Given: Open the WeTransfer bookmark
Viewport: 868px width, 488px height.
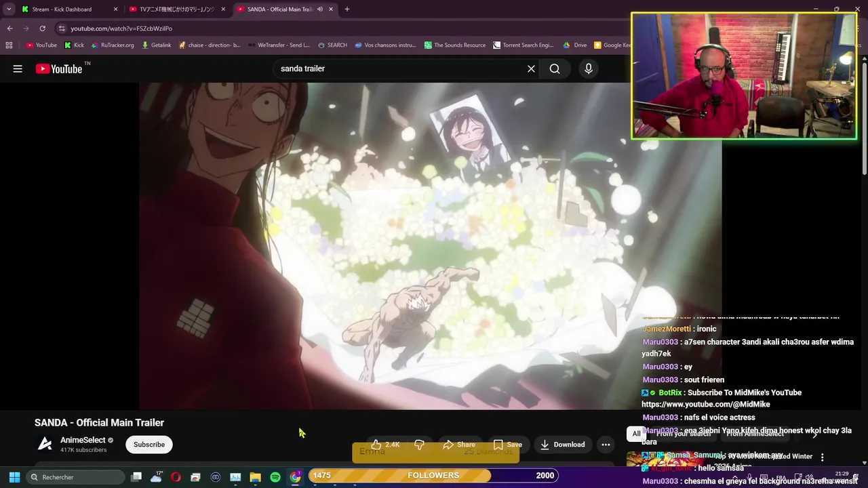Looking at the screenshot, I should click(x=279, y=45).
